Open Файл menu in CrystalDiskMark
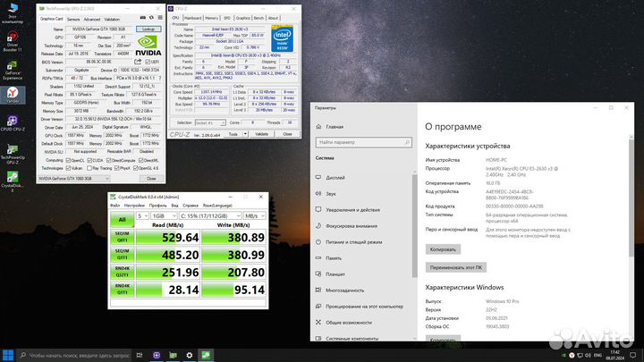The width and height of the screenshot is (644, 362). [115, 206]
